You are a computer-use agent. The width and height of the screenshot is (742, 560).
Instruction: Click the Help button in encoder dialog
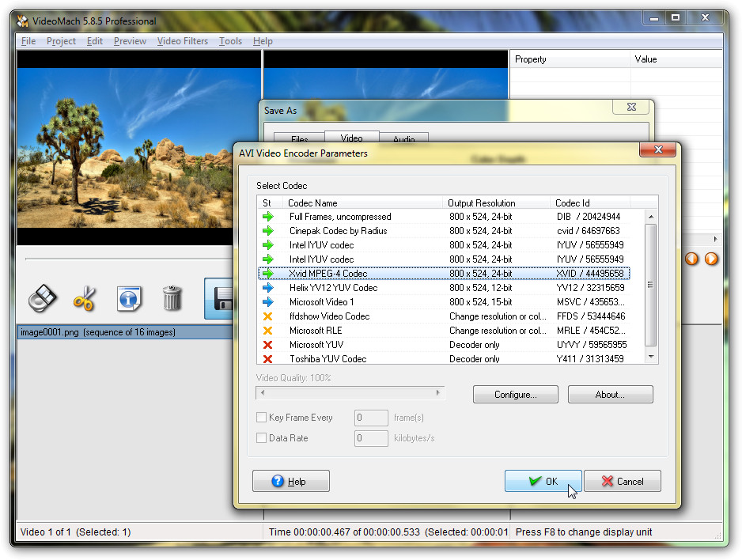tap(291, 481)
